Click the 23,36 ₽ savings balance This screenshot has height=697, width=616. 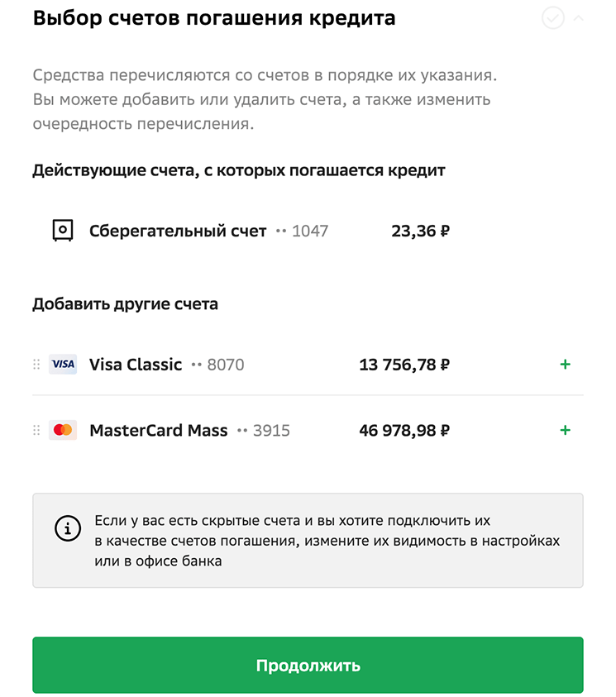(x=420, y=231)
